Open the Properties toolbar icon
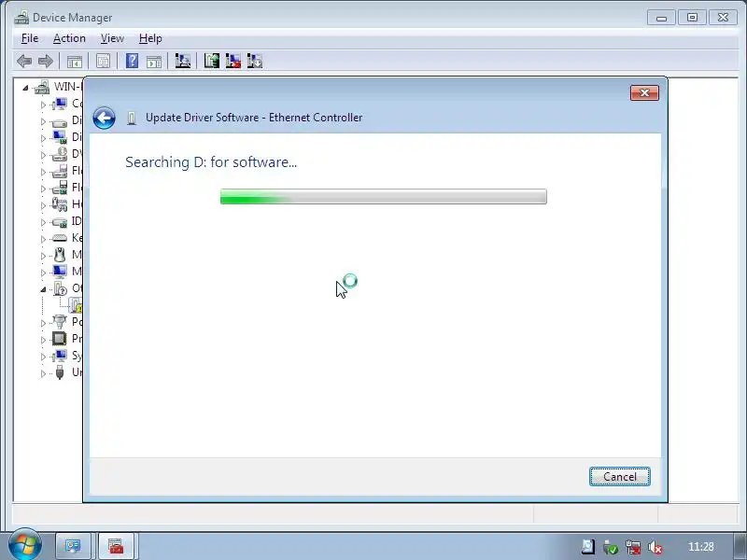 coord(103,61)
